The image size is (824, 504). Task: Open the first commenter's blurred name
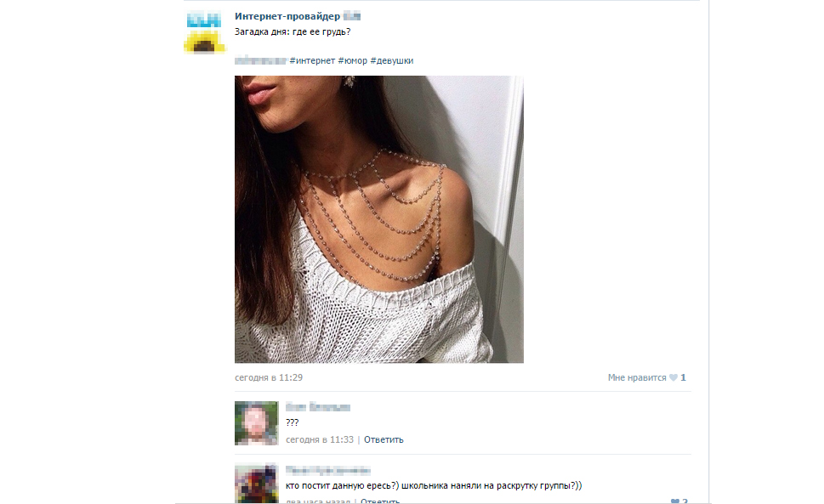coord(318,407)
